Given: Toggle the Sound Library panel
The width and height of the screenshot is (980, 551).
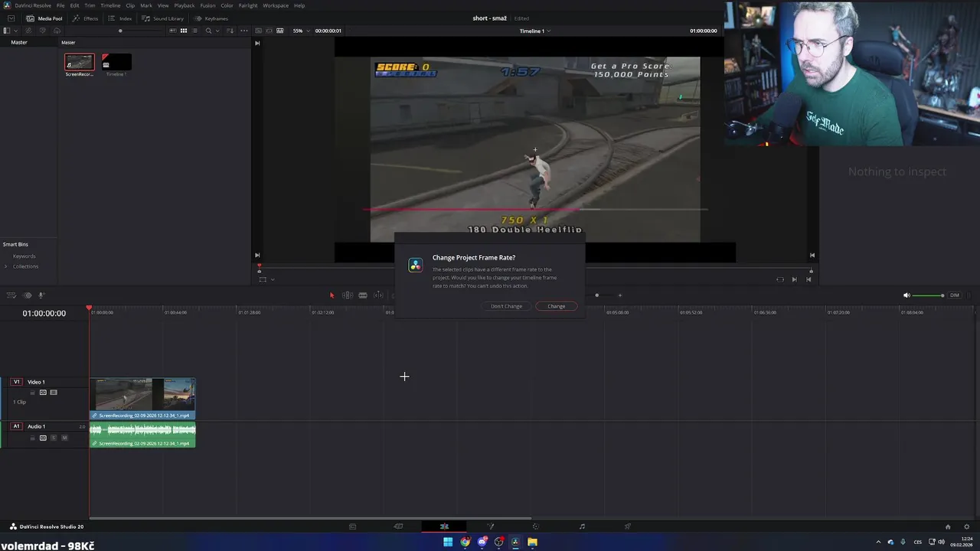Looking at the screenshot, I should [163, 18].
